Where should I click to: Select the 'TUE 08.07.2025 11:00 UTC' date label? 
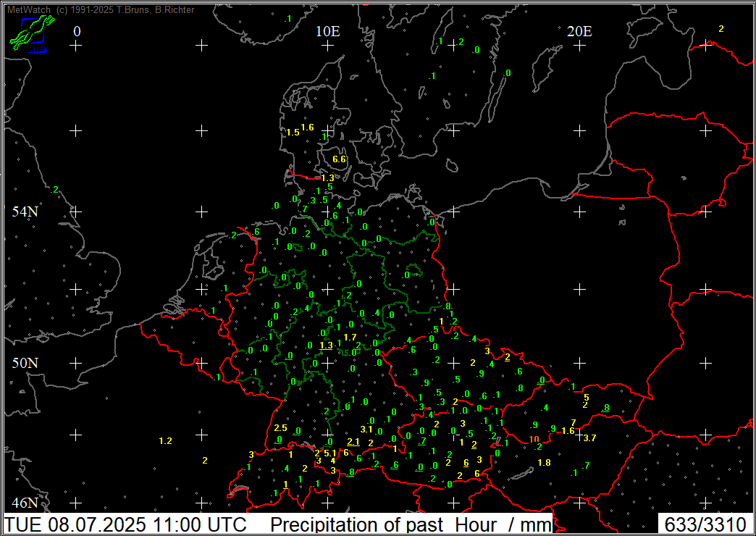tap(125, 524)
